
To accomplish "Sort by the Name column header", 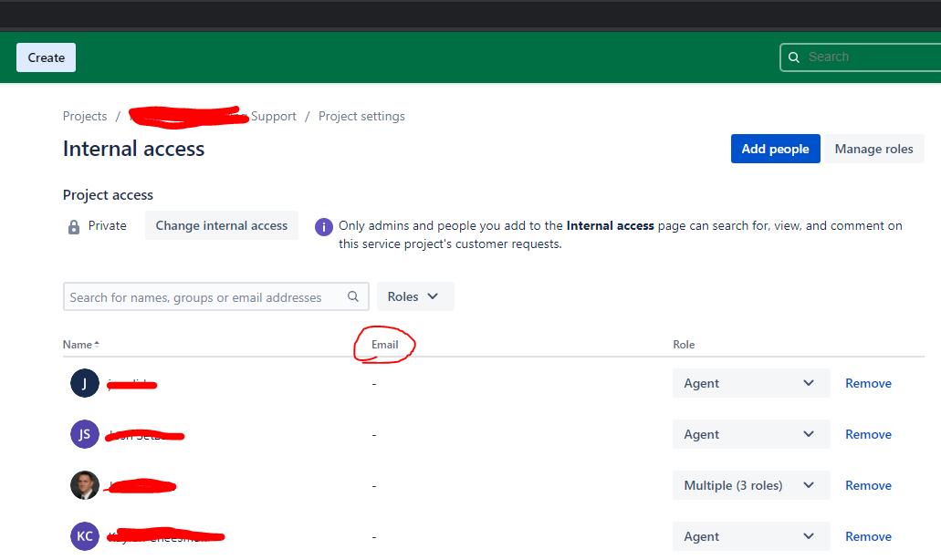I will tap(81, 344).
